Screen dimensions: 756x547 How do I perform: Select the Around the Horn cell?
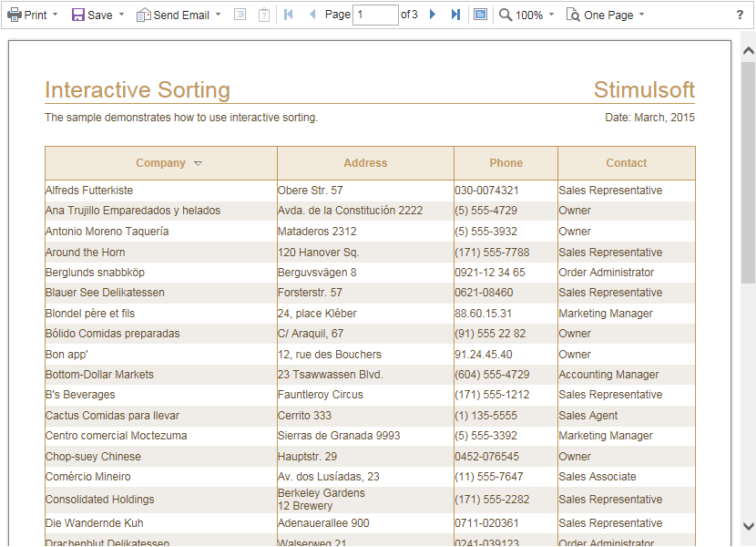(161, 252)
